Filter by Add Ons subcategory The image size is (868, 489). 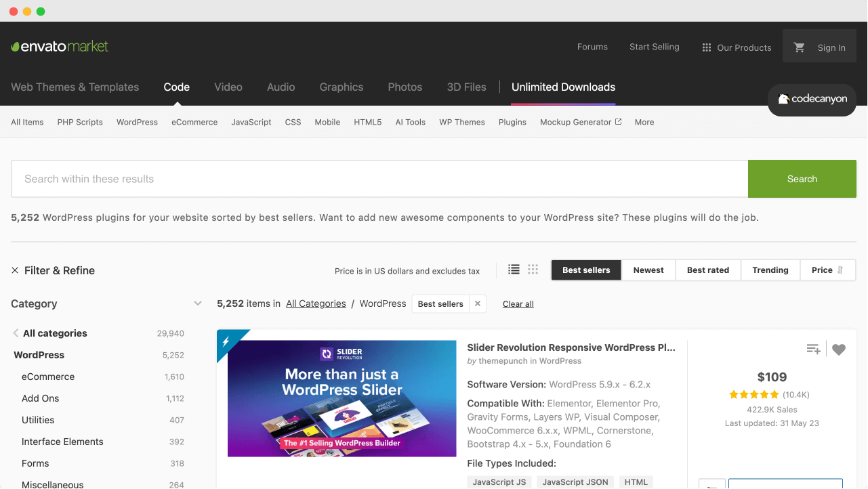point(41,398)
